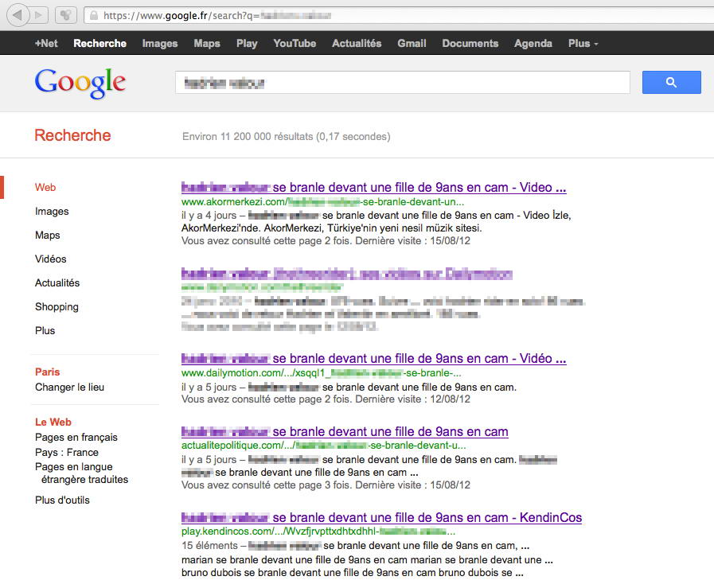The image size is (714, 588).
Task: Select 'Pages en langue étrangère traduites'
Action: pyautogui.click(x=81, y=473)
